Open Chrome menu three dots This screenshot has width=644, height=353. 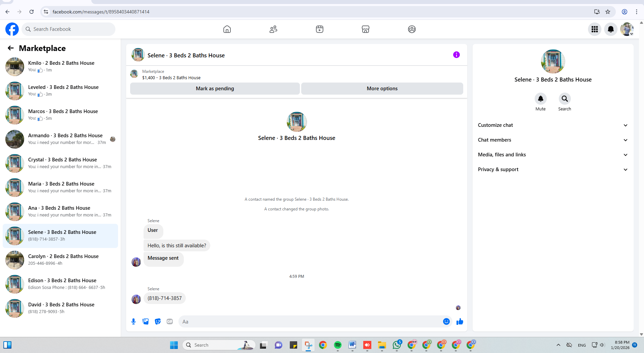(637, 12)
